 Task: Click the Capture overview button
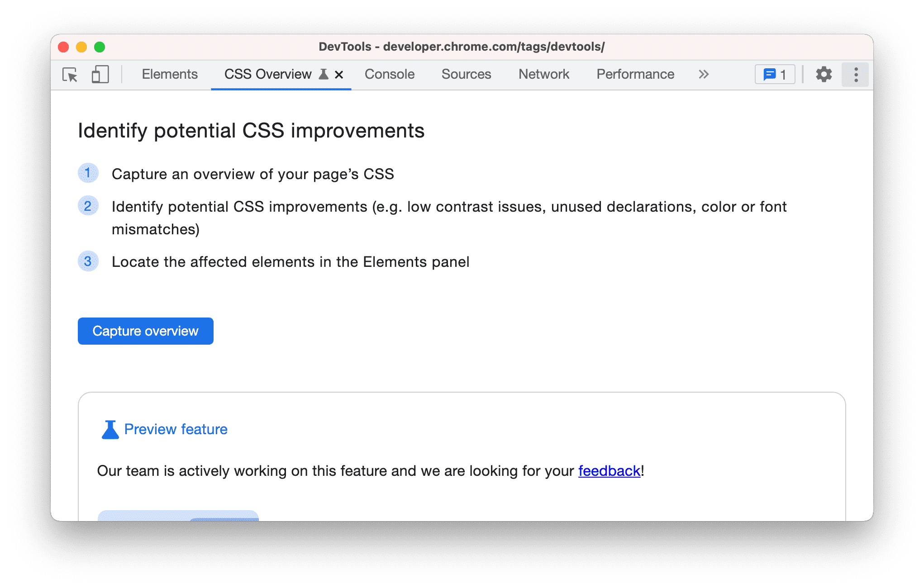(145, 331)
